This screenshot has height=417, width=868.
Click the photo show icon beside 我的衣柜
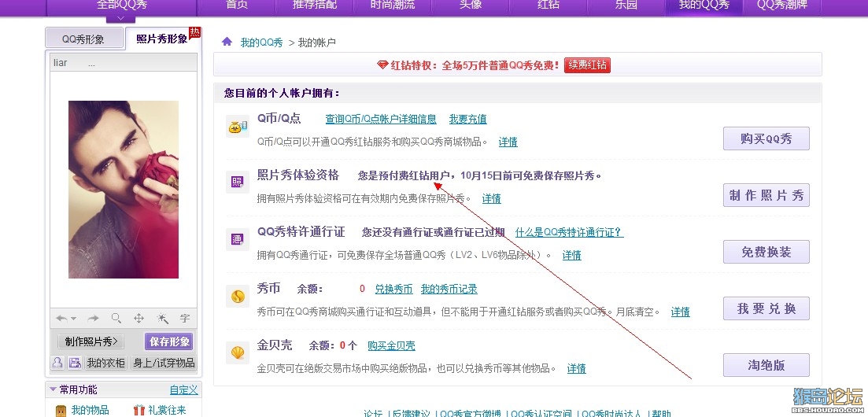point(75,363)
